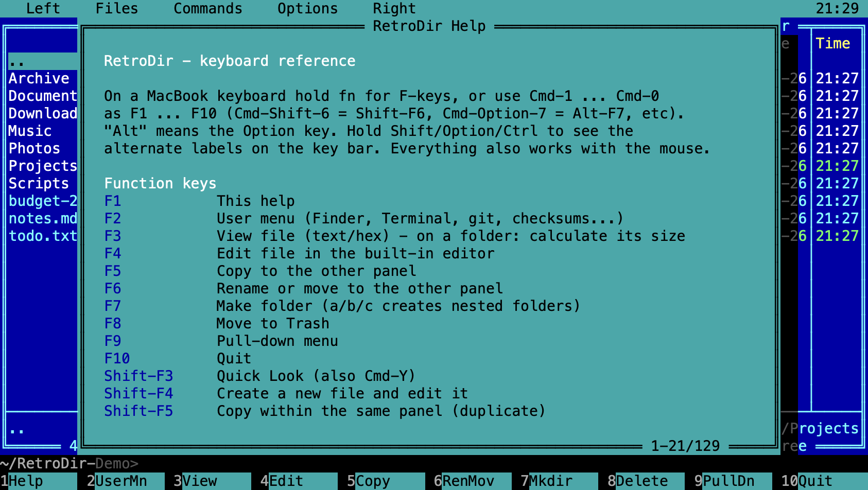This screenshot has width=868, height=490.
Task: Click the 8Delete key bar button
Action: [x=647, y=481]
